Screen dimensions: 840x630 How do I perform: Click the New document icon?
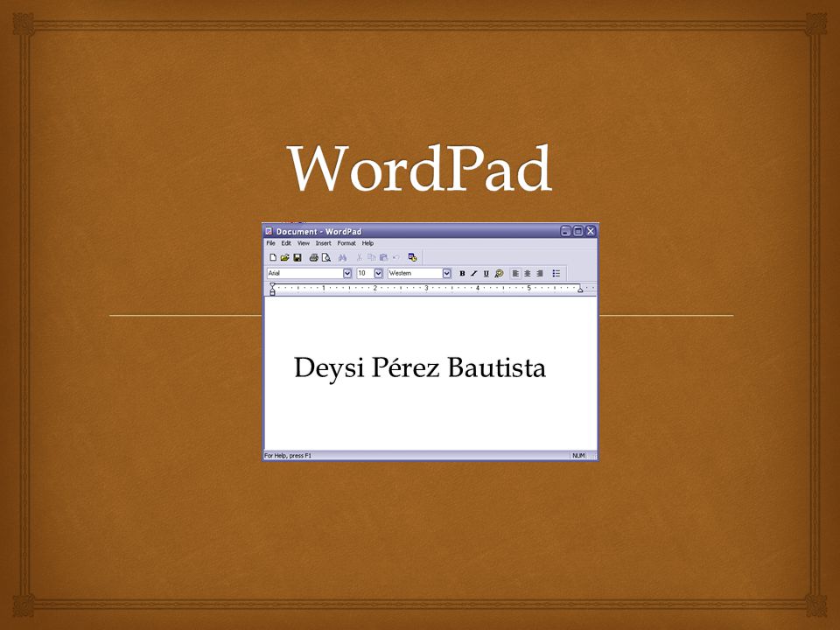point(273,257)
